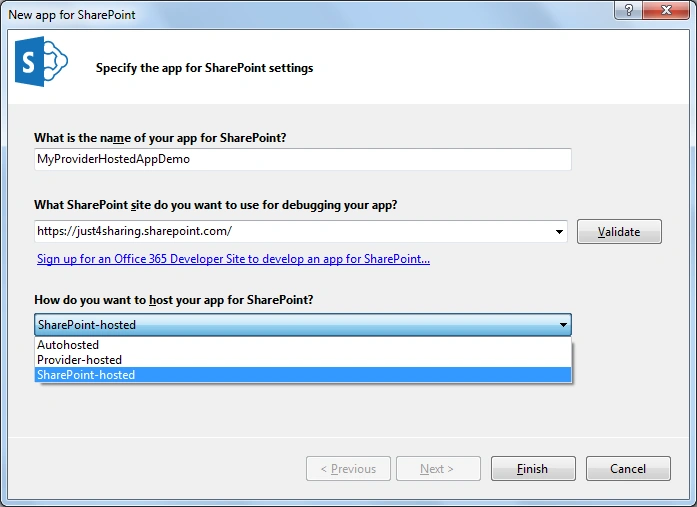This screenshot has height=507, width=697.
Task: Choose the Provider-hosted option
Action: [303, 359]
